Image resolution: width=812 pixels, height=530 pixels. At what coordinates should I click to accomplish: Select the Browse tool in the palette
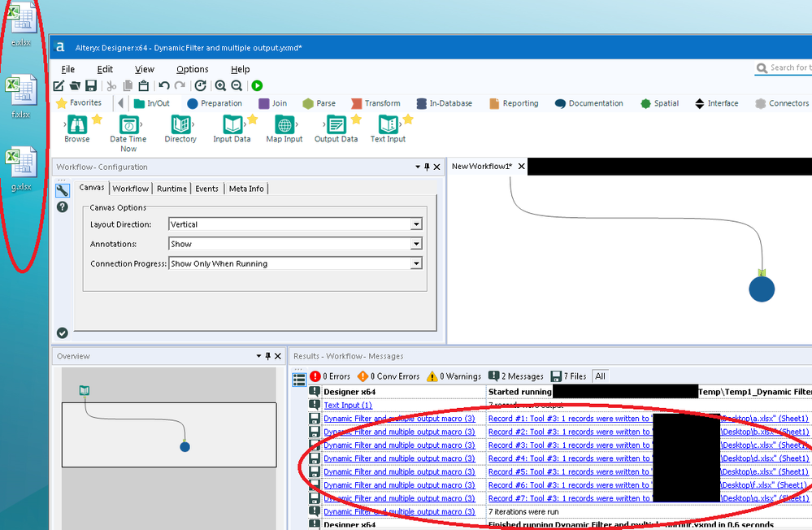[x=76, y=129]
